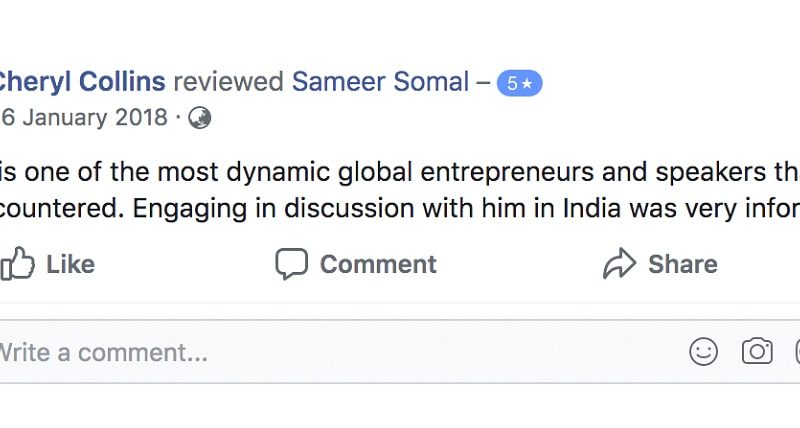
Task: Open Cheryl Collins's profile
Action: point(82,82)
